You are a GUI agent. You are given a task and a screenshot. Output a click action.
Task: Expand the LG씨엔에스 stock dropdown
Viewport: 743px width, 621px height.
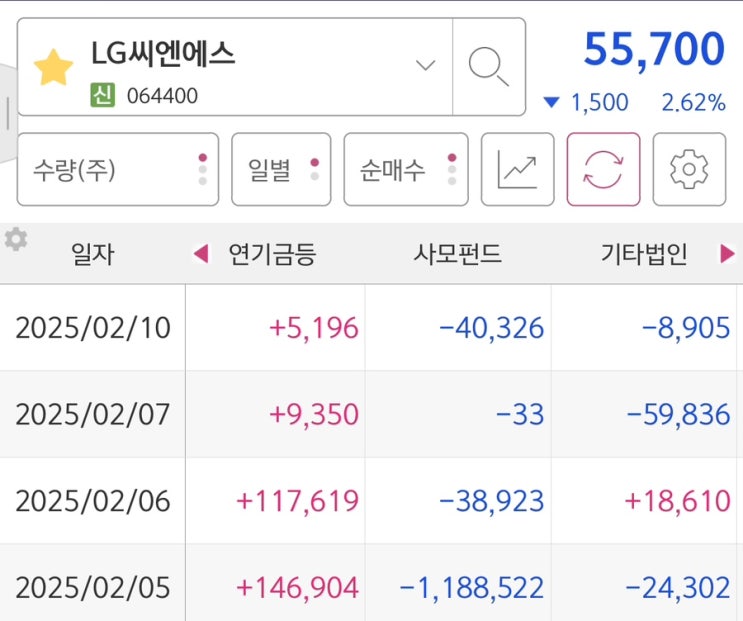426,66
